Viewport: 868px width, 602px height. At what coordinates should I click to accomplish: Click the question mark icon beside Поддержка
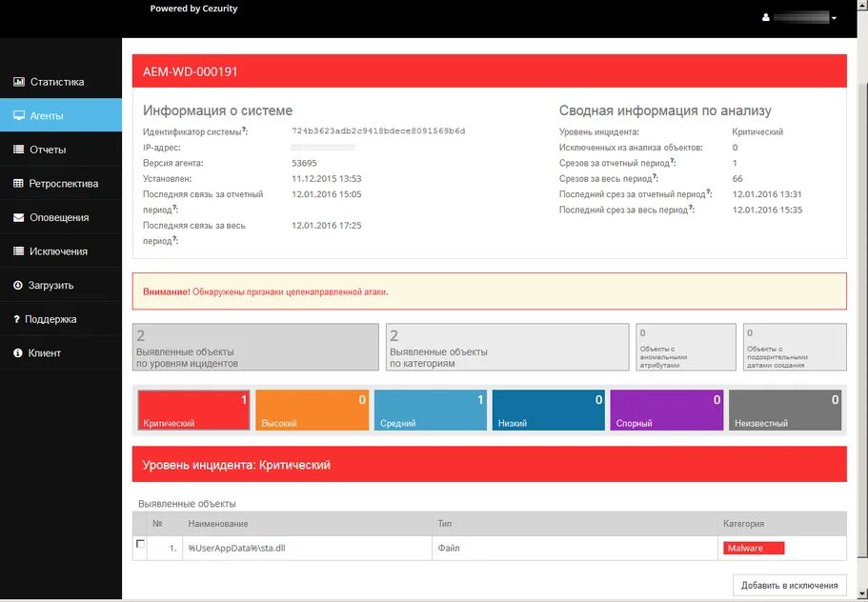coord(16,319)
